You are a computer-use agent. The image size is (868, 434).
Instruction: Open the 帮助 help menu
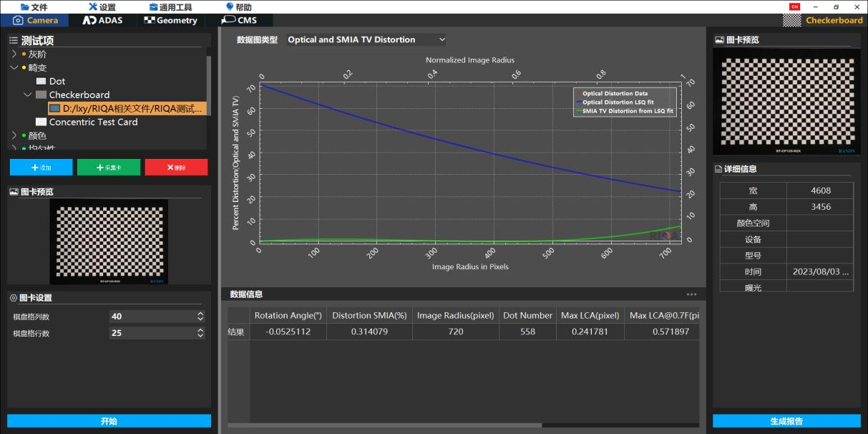click(238, 7)
